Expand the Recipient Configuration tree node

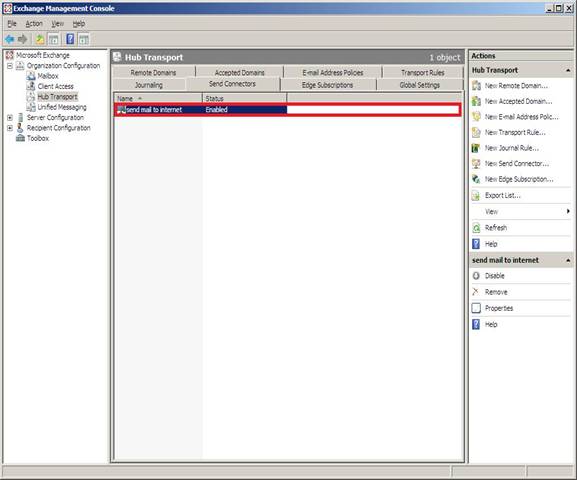[10, 128]
